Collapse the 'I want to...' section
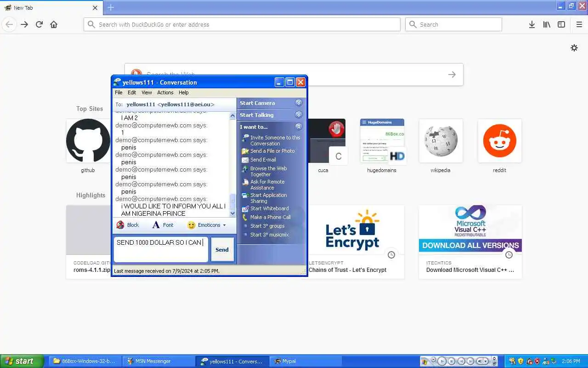 tap(299, 126)
